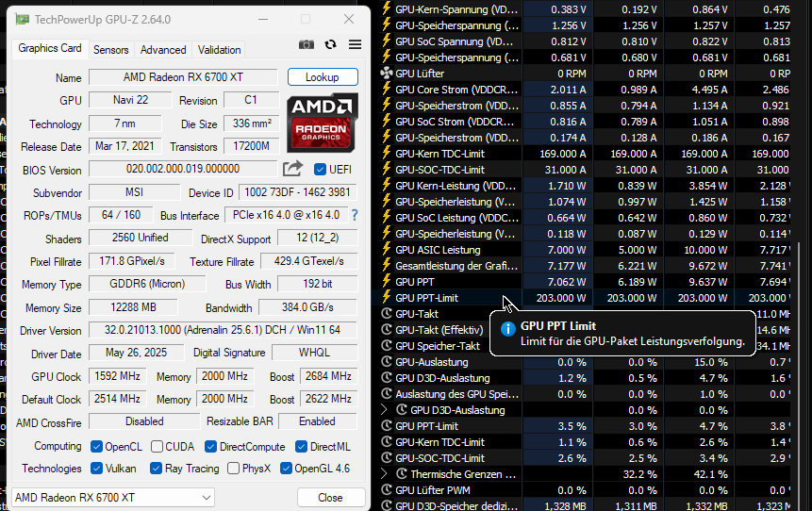Click the GPU-Z title bar app icon
The height and width of the screenshot is (511, 812).
(x=22, y=20)
